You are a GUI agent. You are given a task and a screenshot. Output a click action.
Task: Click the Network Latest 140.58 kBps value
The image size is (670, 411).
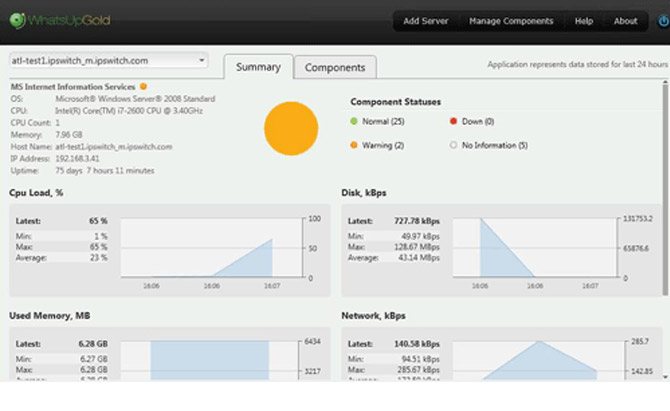tap(417, 344)
